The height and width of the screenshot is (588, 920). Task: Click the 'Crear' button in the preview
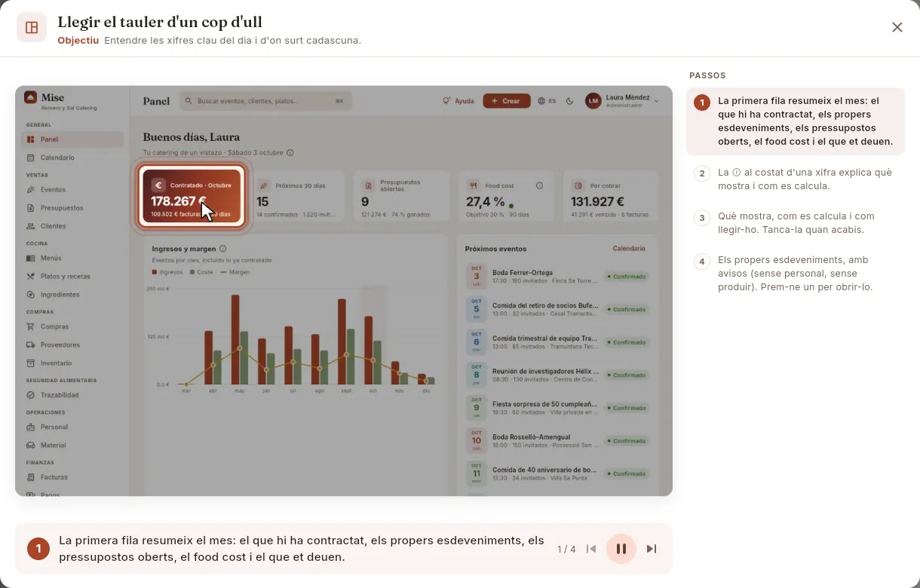[506, 101]
